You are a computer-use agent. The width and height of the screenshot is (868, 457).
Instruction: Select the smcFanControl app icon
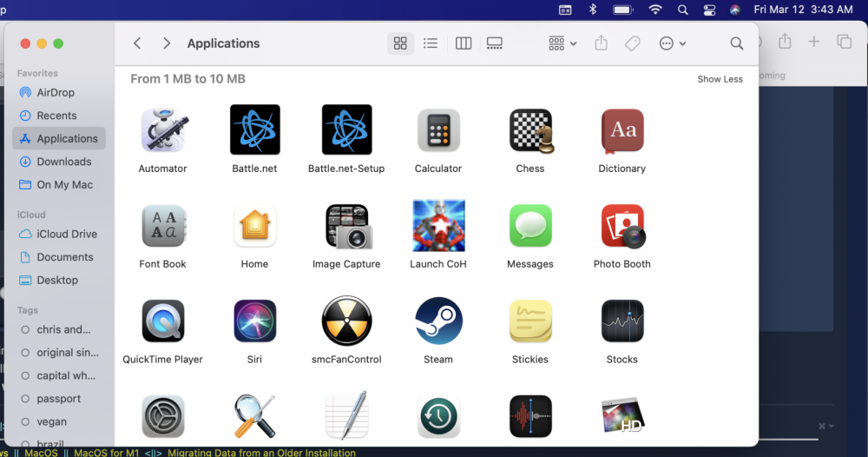(x=346, y=321)
